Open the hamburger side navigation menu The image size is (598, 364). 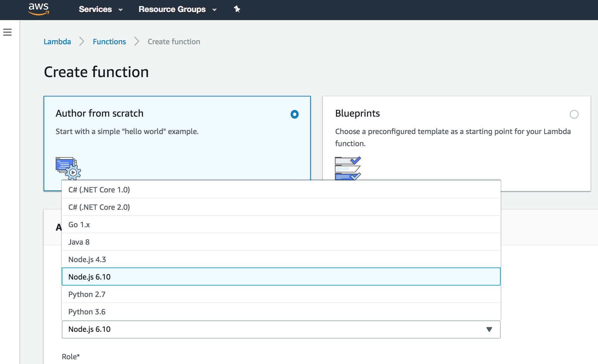(7, 32)
